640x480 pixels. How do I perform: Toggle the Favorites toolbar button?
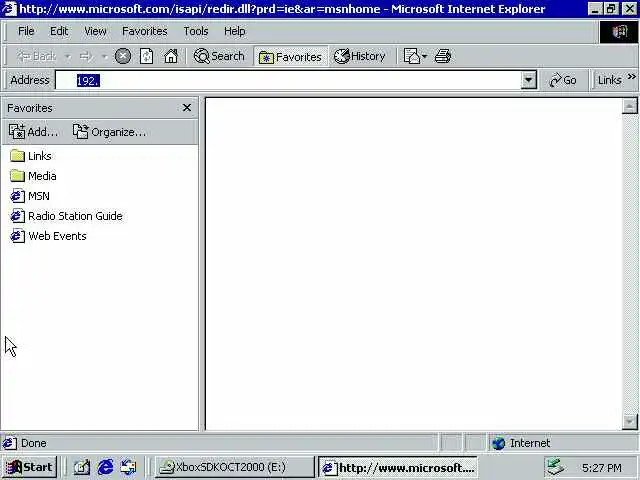click(291, 57)
